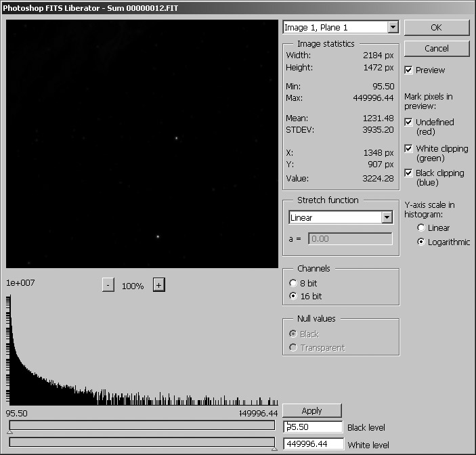Click the Apply button

[x=312, y=410]
